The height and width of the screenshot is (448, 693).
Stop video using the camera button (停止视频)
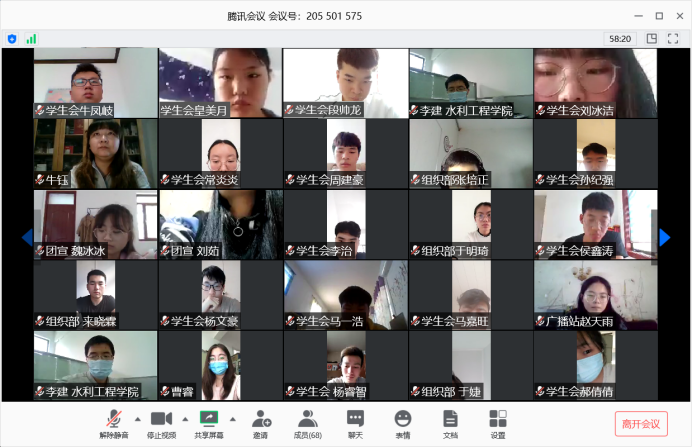pyautogui.click(x=161, y=423)
